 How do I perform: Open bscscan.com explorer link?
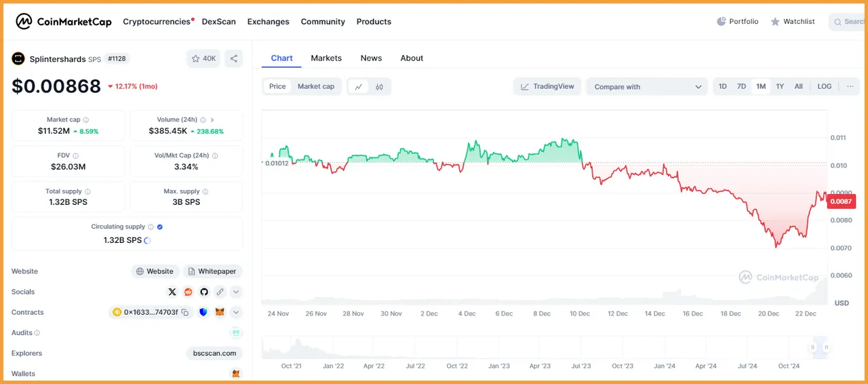click(214, 353)
